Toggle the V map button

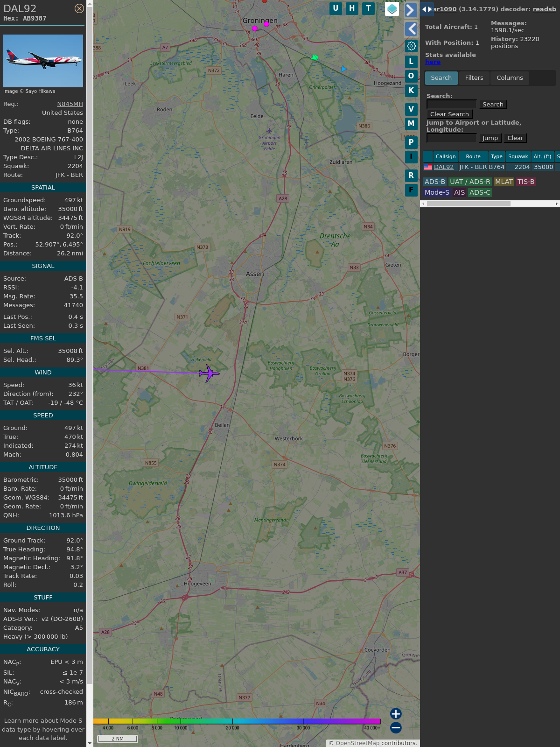tap(411, 109)
